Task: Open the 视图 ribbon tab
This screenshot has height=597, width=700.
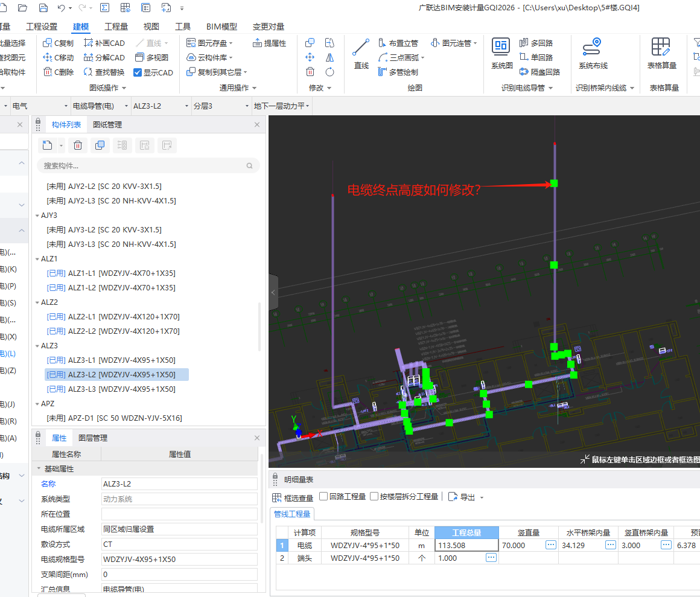Action: 151,27
